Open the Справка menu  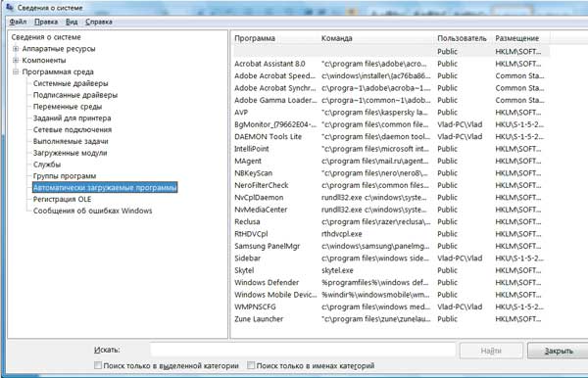click(99, 22)
